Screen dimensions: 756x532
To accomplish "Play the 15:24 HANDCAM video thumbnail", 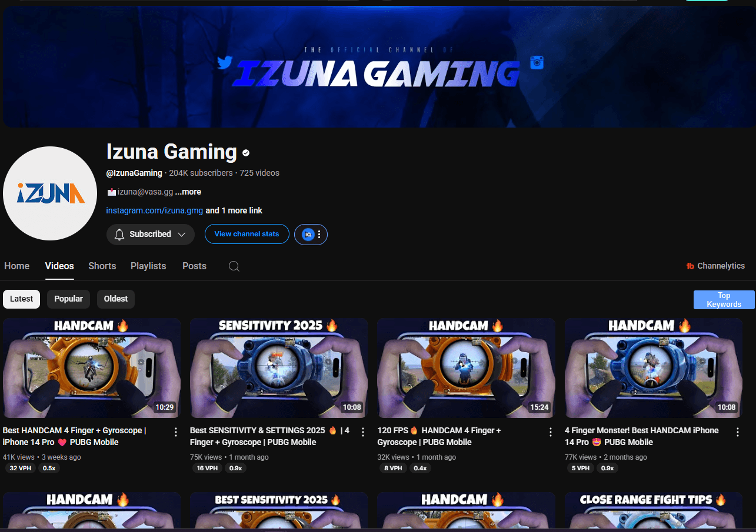I will click(466, 368).
